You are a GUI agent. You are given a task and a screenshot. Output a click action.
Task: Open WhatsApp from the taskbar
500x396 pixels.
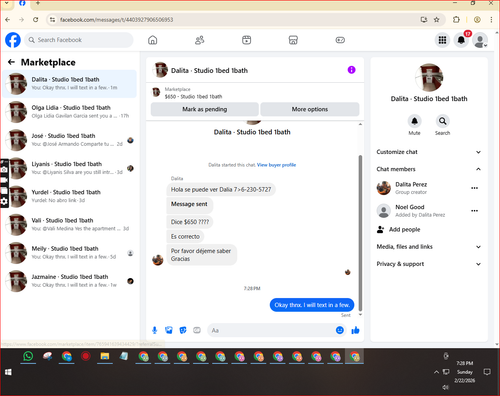[x=28, y=356]
